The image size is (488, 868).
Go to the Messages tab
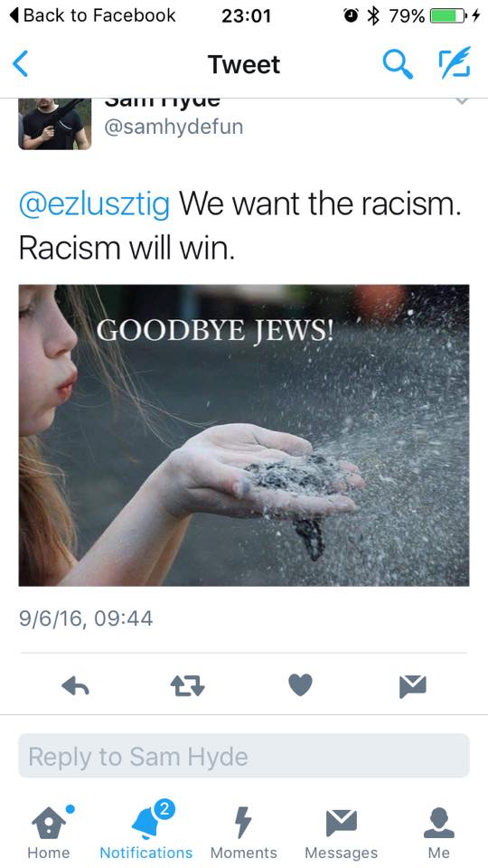[341, 832]
